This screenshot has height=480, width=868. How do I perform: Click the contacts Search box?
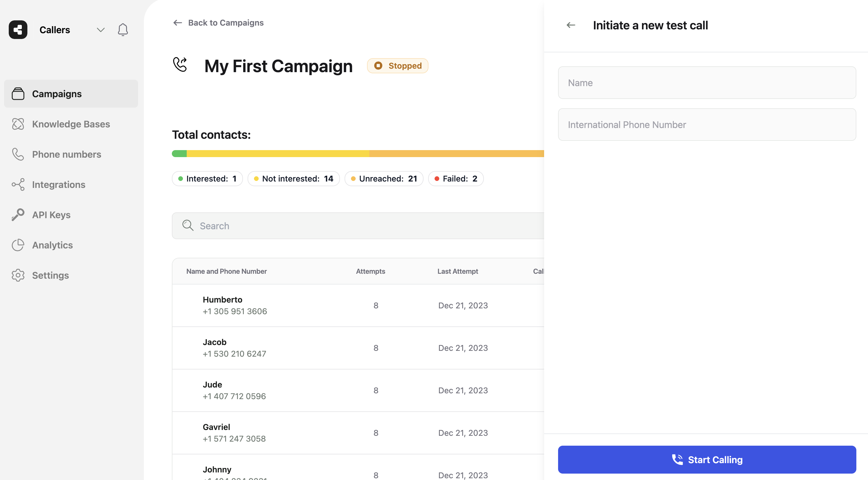coord(357,226)
